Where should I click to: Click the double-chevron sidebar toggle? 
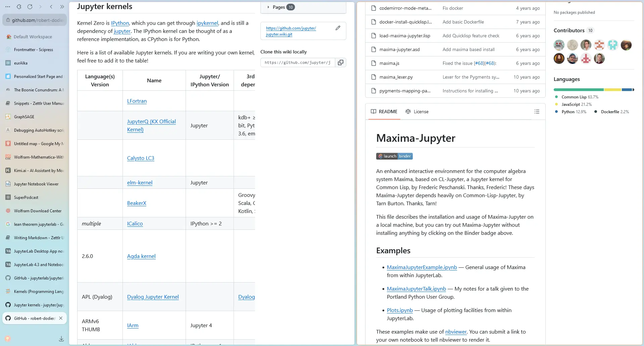(62, 7)
